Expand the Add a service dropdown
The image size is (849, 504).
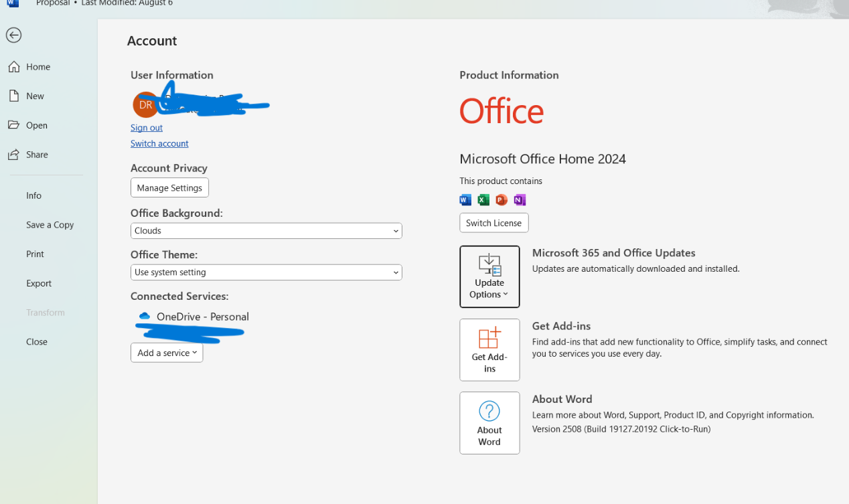click(167, 353)
